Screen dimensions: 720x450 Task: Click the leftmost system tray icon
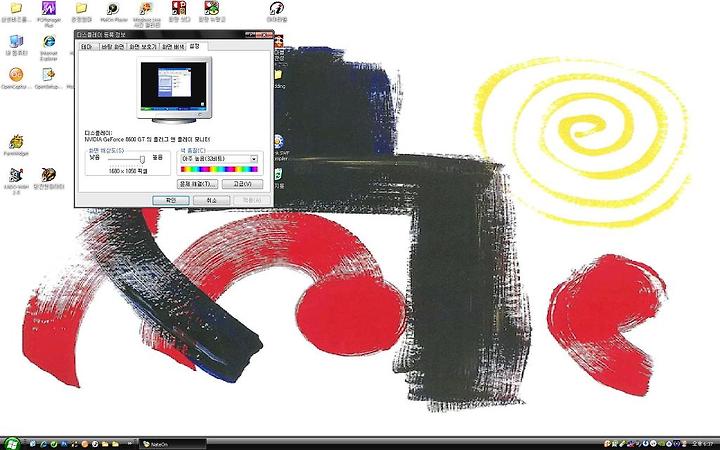click(x=607, y=444)
